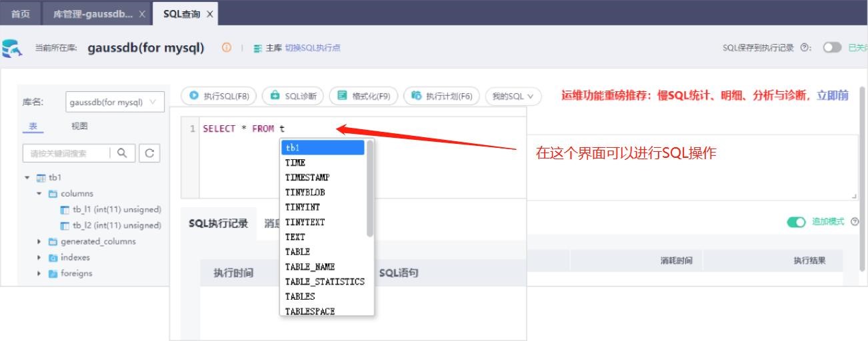868x341 pixels.
Task: Click the tb_l2 column icon
Action: tap(65, 226)
